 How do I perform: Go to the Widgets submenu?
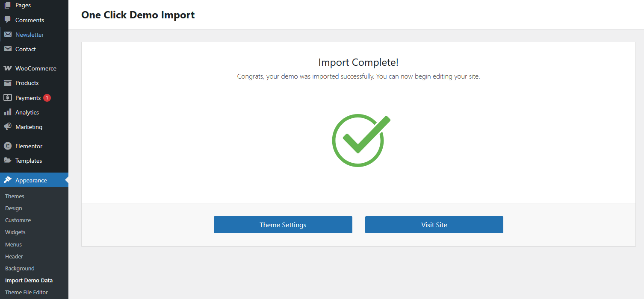tap(15, 232)
